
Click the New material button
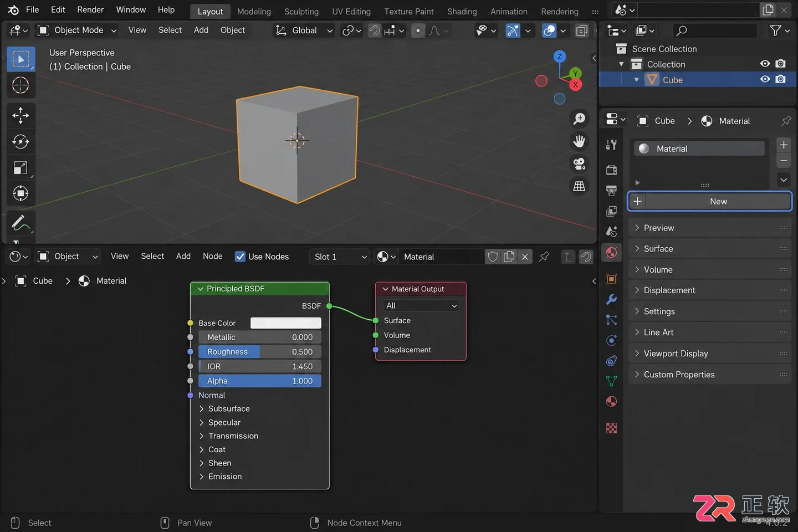point(710,201)
